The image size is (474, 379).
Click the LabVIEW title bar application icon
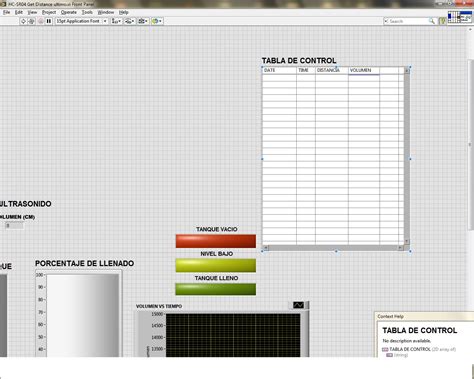(x=4, y=4)
